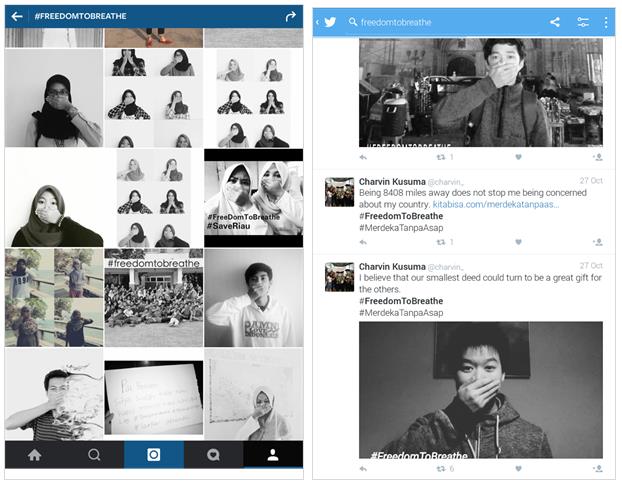
Task: Tap the #MerdekaTanpaAsap hashtag in the "8408 miles" tweet
Action: pos(398,228)
